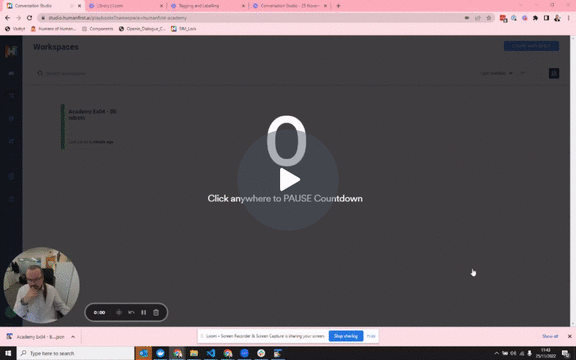Click the address bar URL
The image size is (576, 360).
pos(118,18)
